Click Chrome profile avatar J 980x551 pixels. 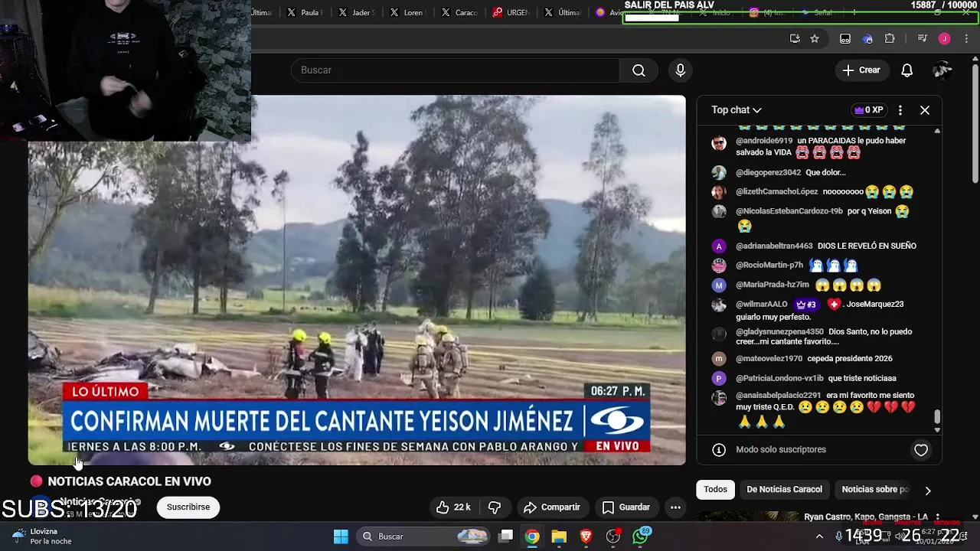coord(945,38)
